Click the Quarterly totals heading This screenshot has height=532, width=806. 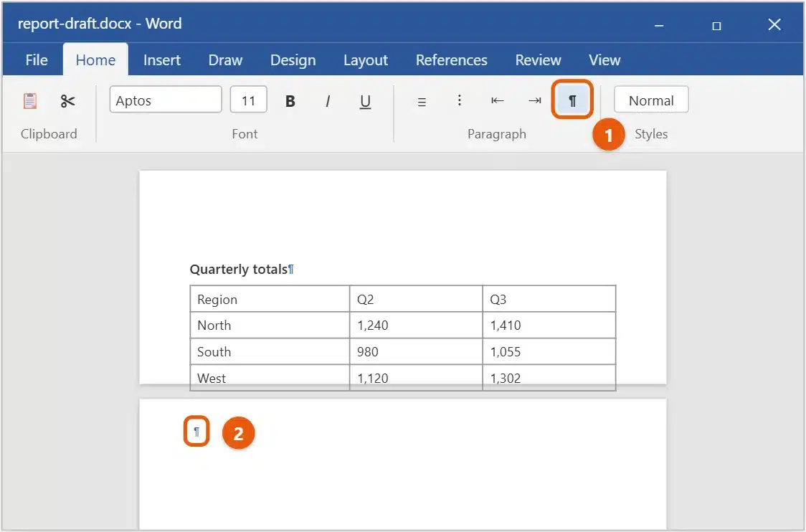239,270
